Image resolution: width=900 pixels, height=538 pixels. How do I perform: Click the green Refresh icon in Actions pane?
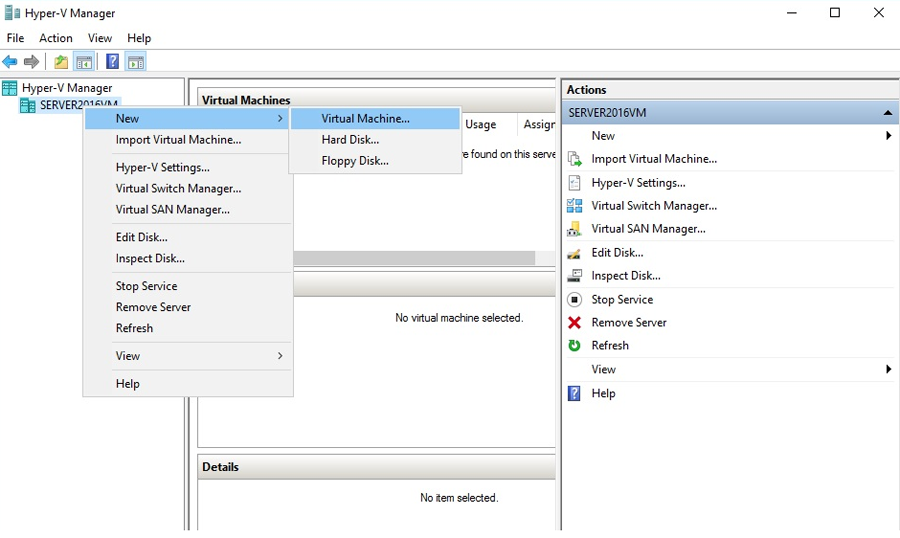click(x=575, y=346)
